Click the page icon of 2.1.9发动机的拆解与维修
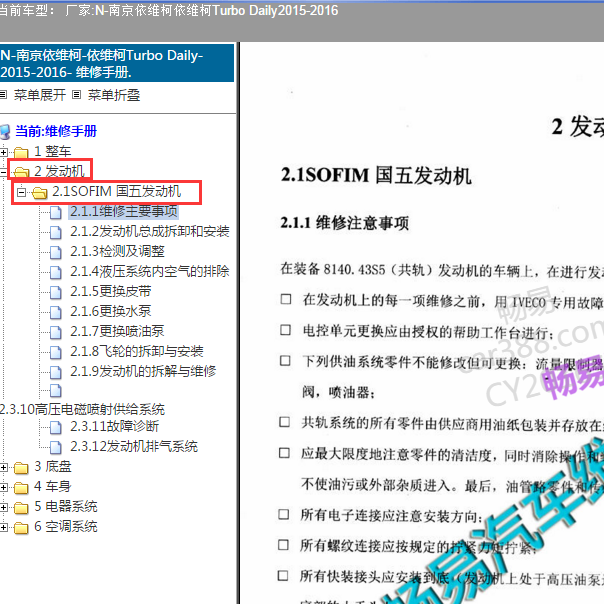Viewport: 604px width, 604px height. [55, 372]
